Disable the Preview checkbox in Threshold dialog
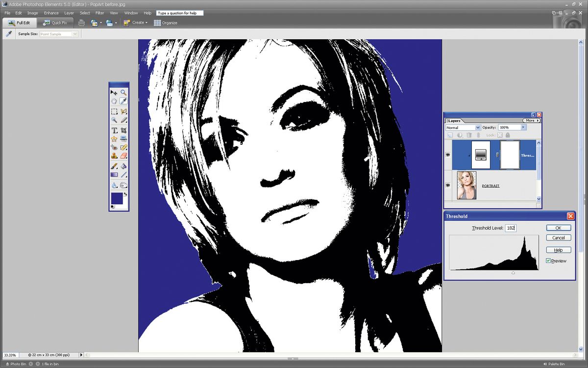Screen dimensions: 588x368 click(549, 261)
